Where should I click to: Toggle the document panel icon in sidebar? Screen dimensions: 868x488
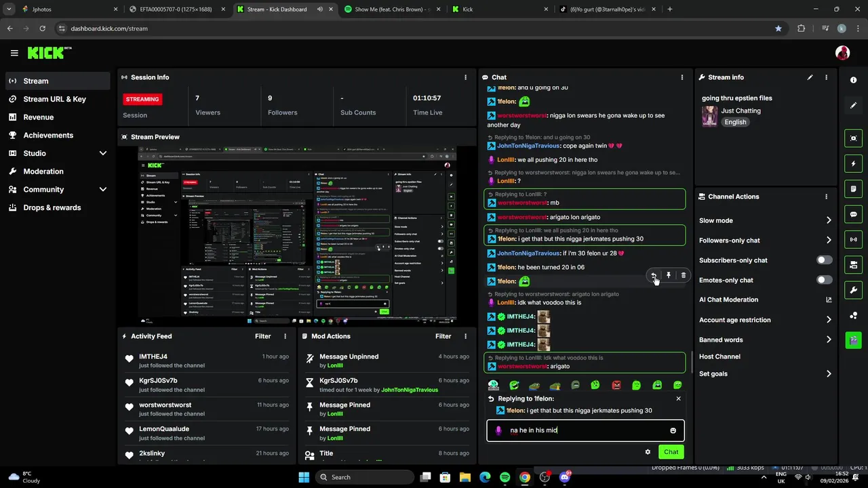853,188
